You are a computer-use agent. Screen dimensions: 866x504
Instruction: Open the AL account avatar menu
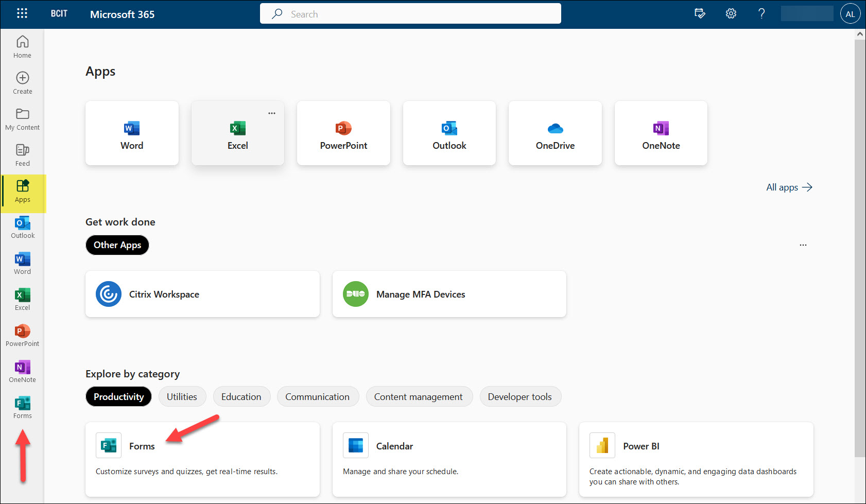pos(850,14)
